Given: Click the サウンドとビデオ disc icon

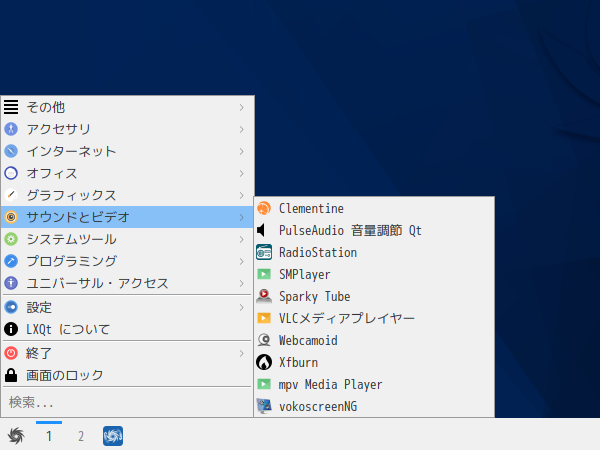Looking at the screenshot, I should tap(11, 217).
